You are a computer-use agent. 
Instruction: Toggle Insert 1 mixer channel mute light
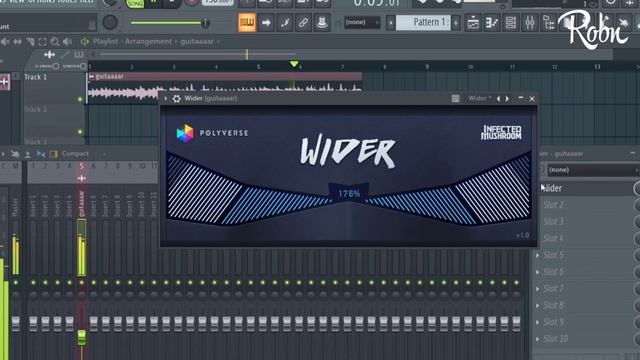tap(33, 282)
